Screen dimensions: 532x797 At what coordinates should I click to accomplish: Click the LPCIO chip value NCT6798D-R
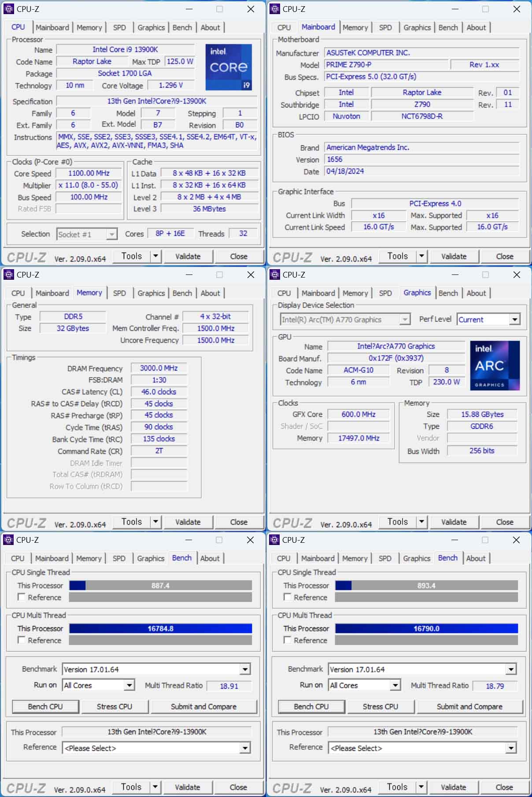pos(422,116)
